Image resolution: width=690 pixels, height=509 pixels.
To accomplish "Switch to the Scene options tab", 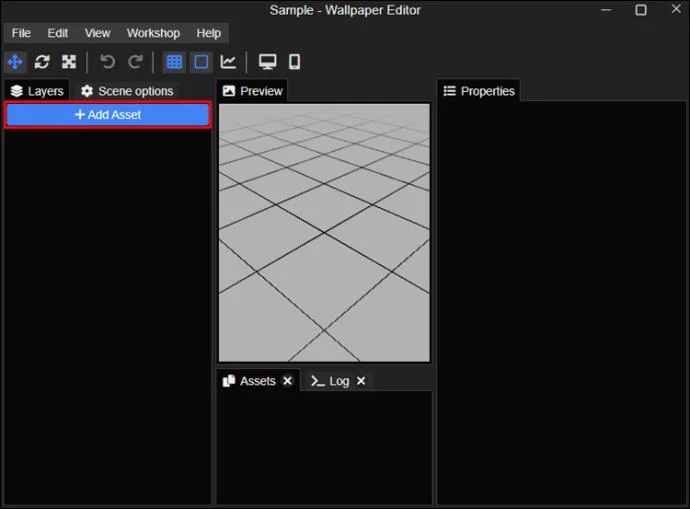I will tap(127, 91).
